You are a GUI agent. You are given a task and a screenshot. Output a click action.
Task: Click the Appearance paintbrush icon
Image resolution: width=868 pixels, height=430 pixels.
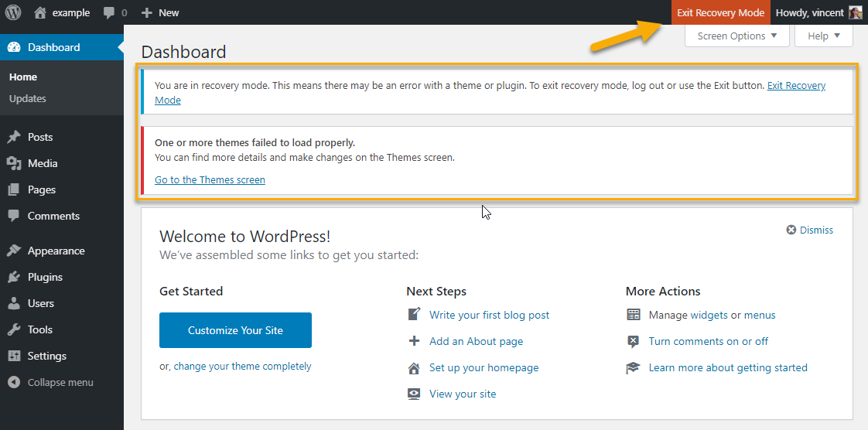tap(14, 251)
